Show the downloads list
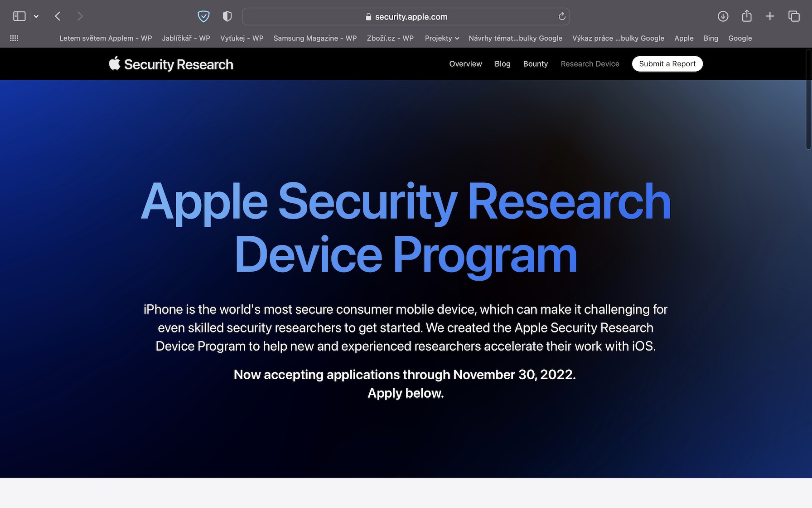The height and width of the screenshot is (508, 812). pos(723,16)
